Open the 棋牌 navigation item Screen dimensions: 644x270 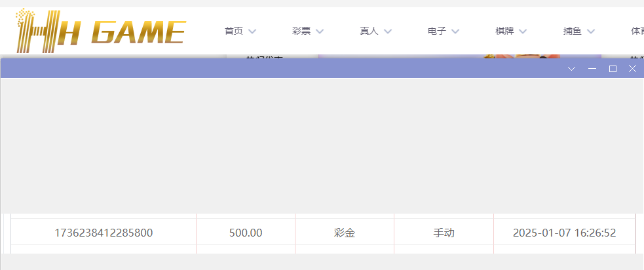[504, 31]
